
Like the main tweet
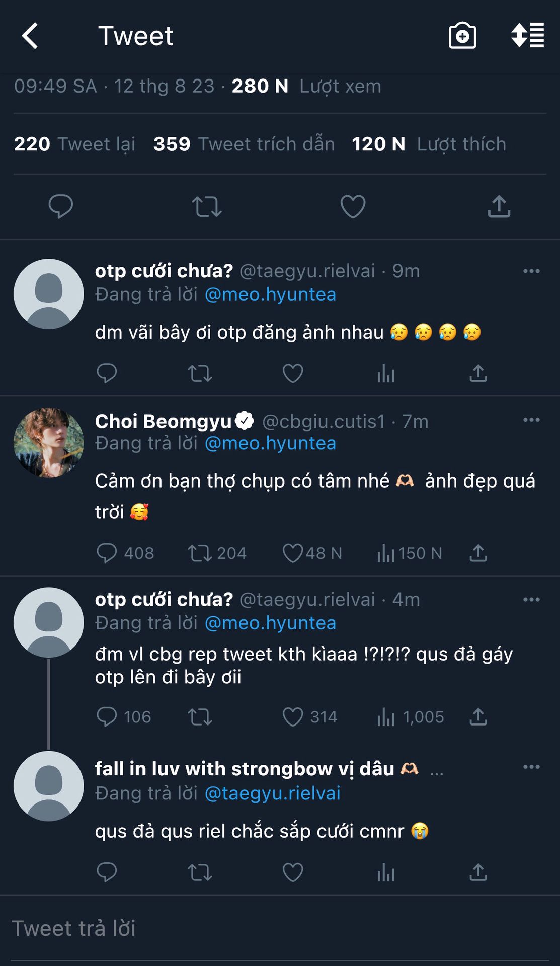[x=353, y=206]
